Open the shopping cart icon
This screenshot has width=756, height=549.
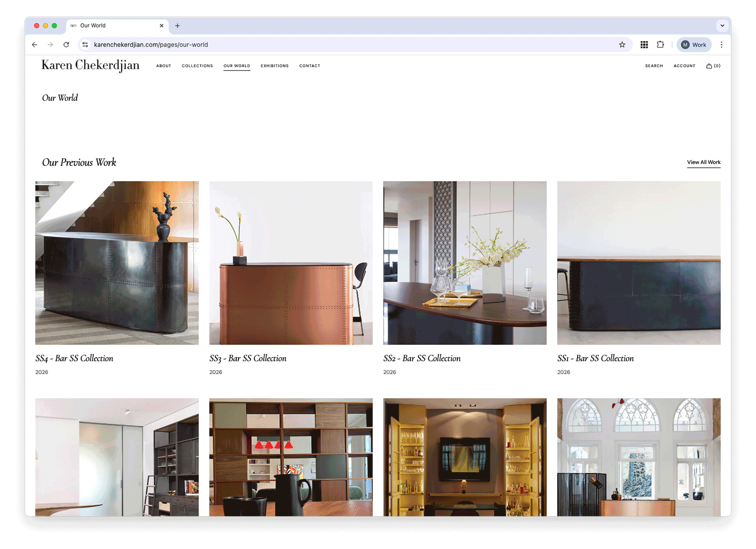click(x=713, y=66)
